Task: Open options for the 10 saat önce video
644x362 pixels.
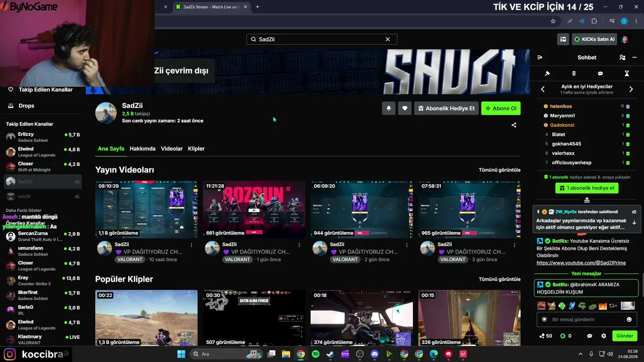Action: coord(191,245)
